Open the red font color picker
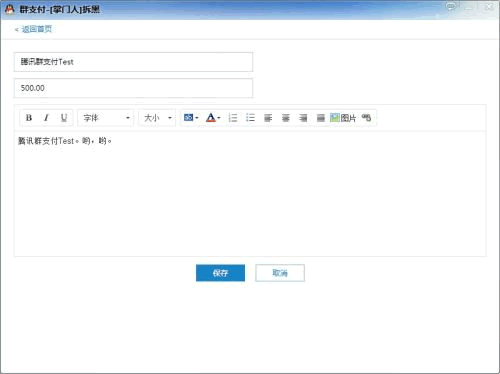This screenshot has width=500, height=374. pos(213,118)
